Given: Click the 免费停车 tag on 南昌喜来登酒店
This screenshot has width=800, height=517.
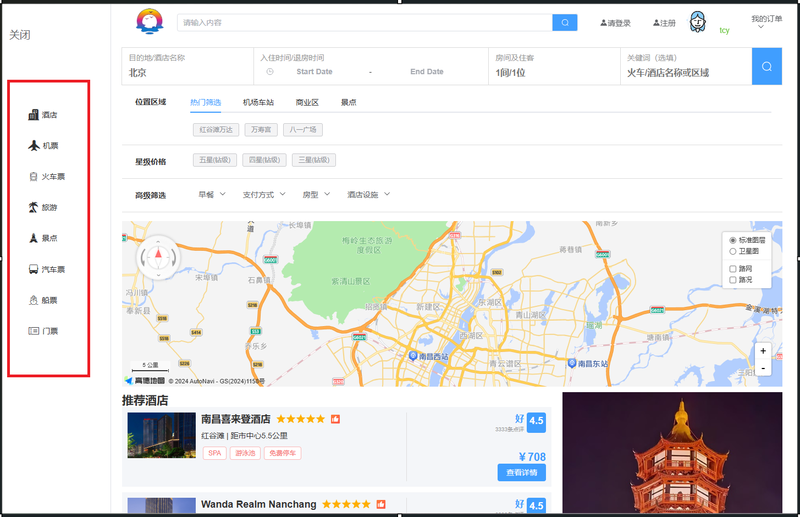Looking at the screenshot, I should click(x=283, y=453).
